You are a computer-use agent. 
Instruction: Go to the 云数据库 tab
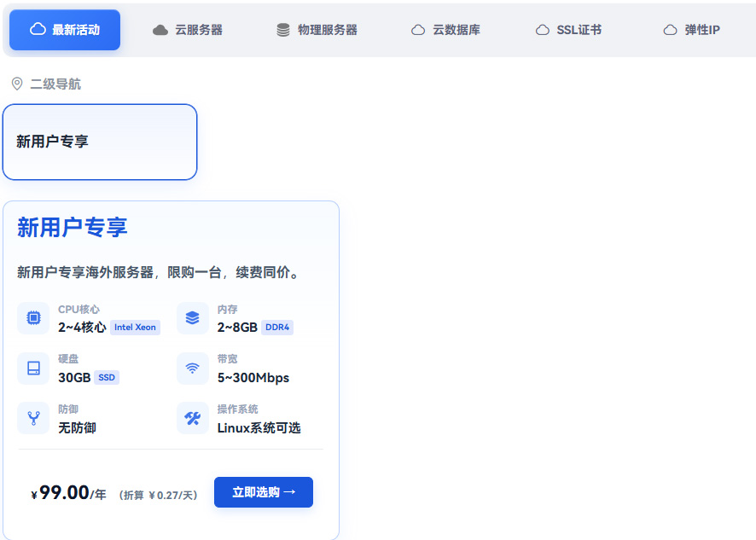point(445,30)
